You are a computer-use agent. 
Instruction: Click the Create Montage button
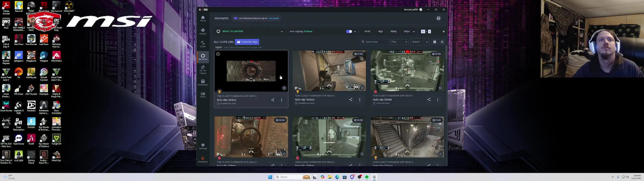pos(247,42)
